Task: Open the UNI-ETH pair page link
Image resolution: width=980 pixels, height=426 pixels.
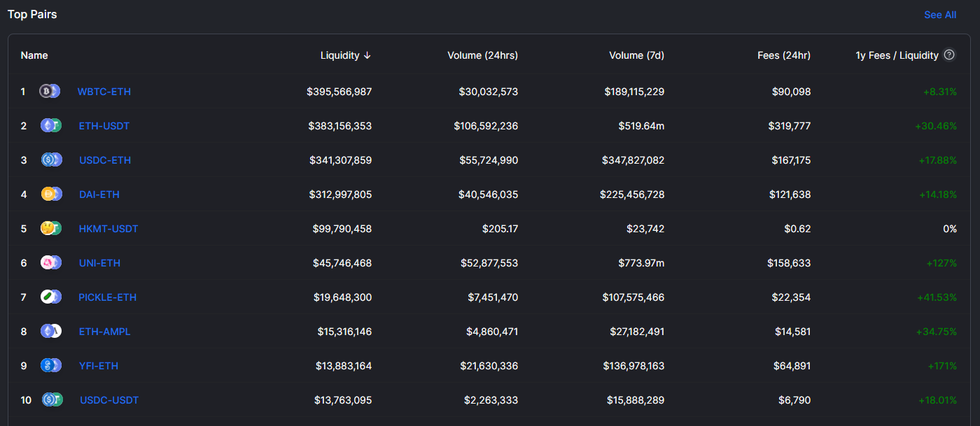Action: tap(99, 263)
